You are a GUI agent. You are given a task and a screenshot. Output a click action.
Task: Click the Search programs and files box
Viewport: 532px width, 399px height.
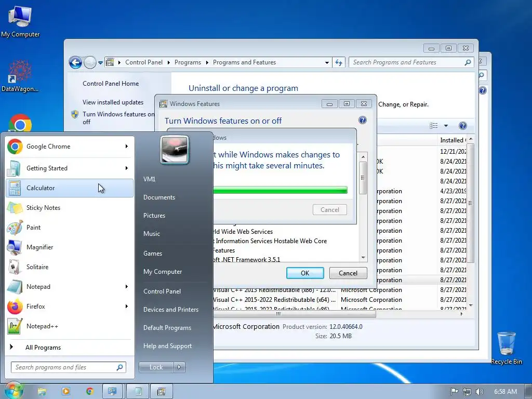tap(69, 367)
